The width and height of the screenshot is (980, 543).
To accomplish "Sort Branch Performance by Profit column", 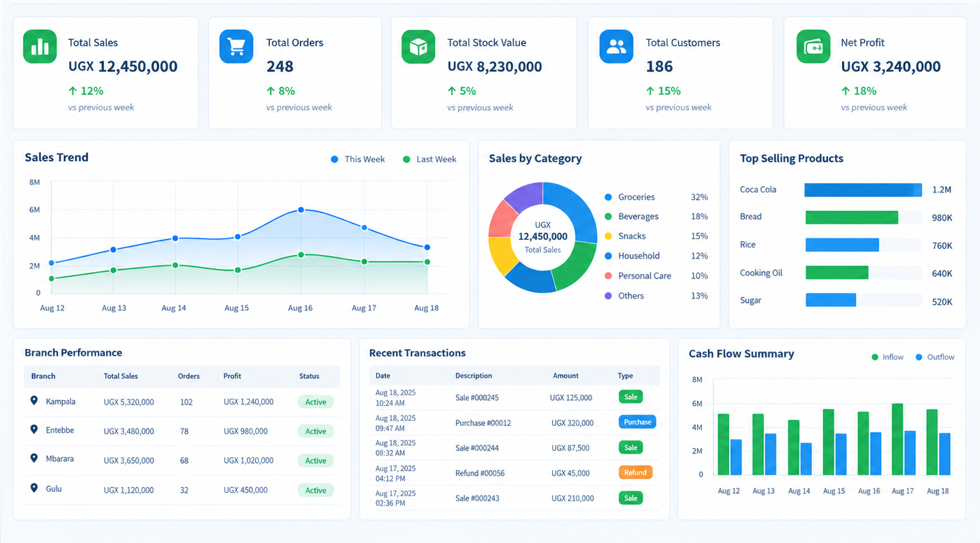I will tap(232, 376).
